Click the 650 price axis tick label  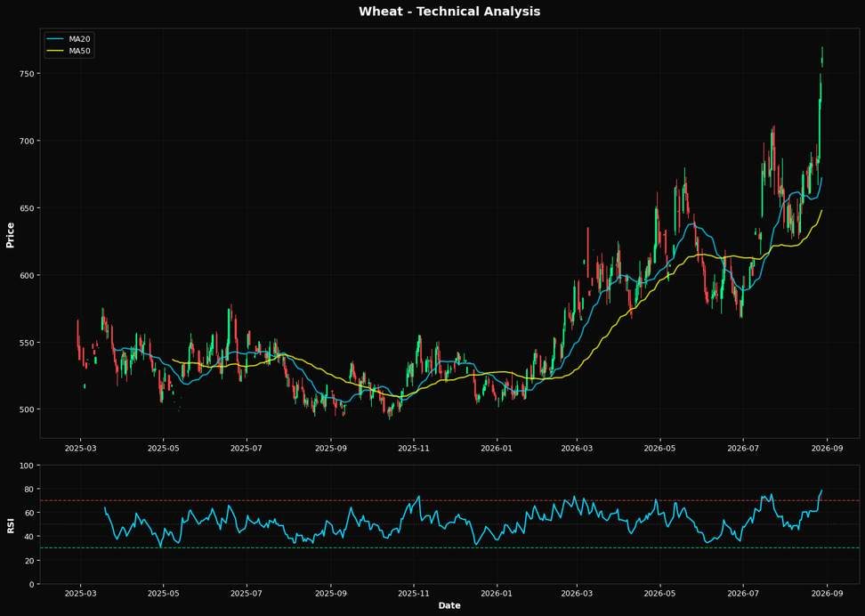pyautogui.click(x=28, y=208)
